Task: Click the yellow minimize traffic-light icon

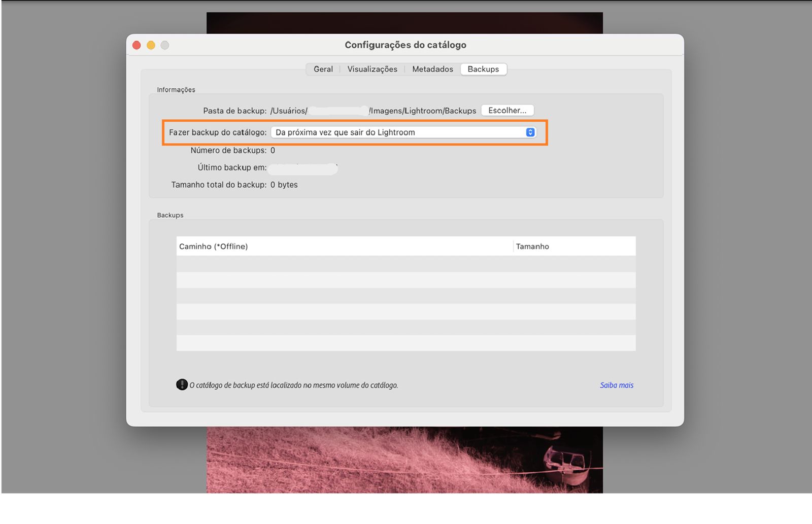Action: [151, 45]
